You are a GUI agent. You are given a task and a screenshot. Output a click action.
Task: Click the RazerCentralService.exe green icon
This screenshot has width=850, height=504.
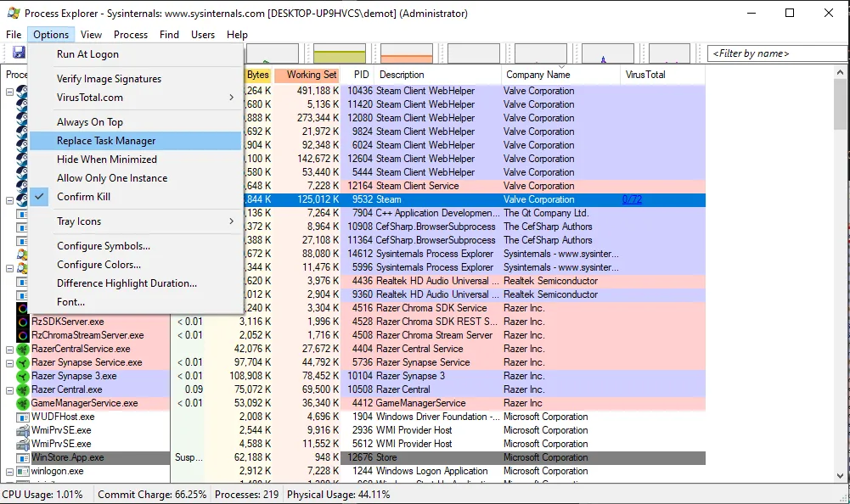[22, 349]
